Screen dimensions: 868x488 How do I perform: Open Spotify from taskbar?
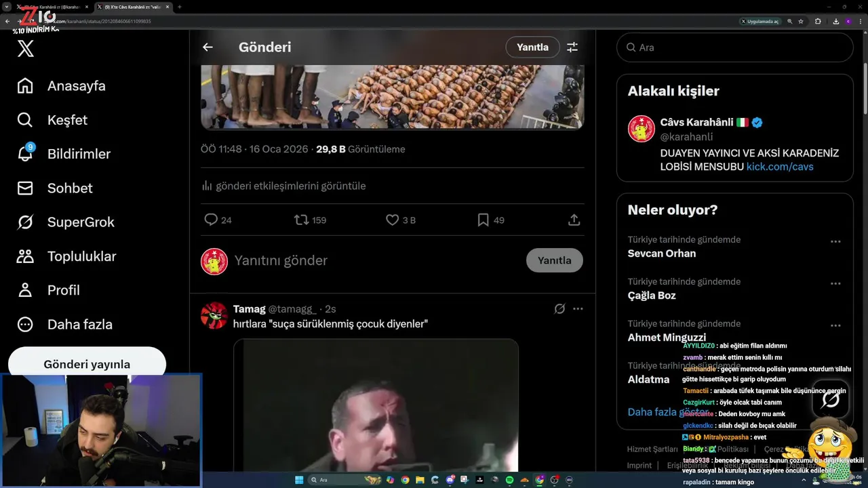[x=509, y=480]
